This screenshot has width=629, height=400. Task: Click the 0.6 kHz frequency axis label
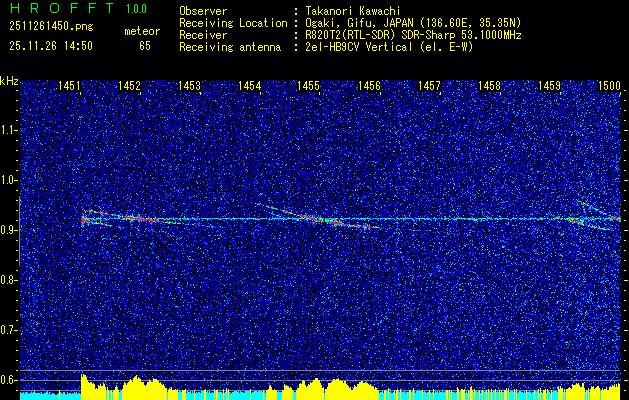[8, 380]
